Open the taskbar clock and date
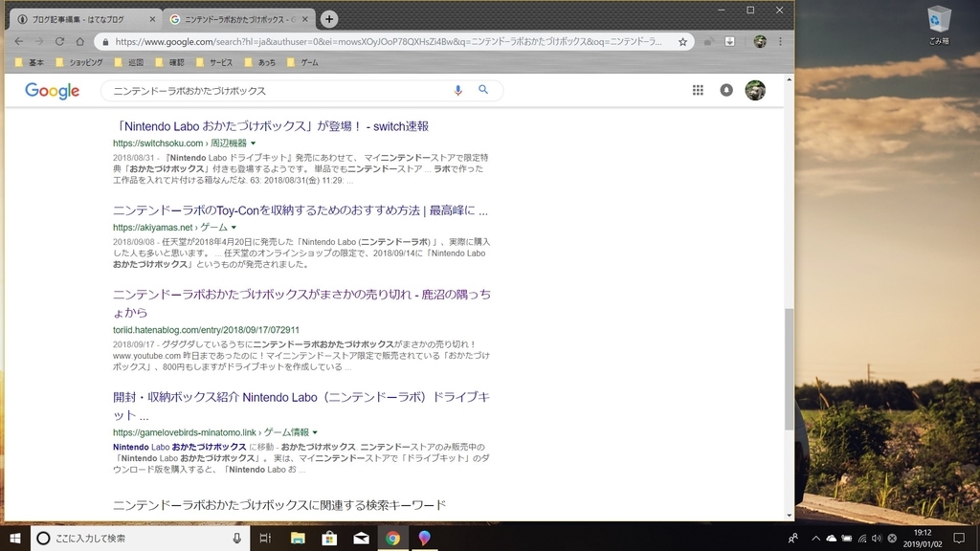 point(923,538)
